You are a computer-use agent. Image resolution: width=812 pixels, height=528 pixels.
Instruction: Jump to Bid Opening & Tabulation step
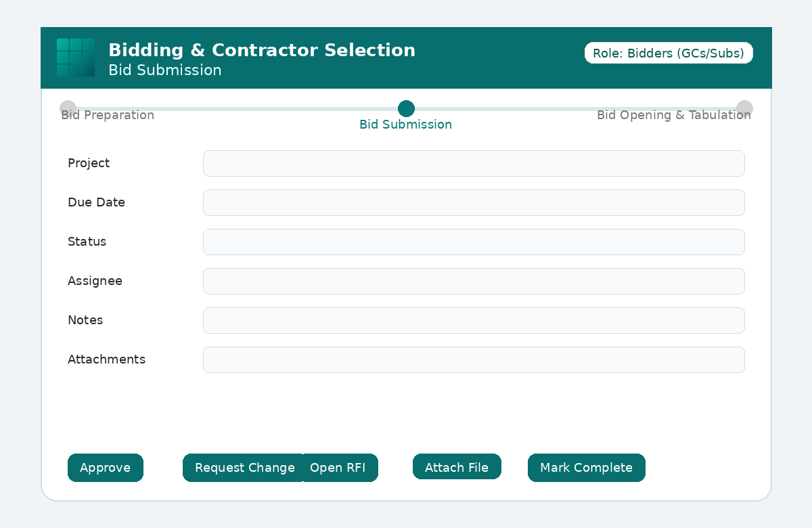click(744, 108)
